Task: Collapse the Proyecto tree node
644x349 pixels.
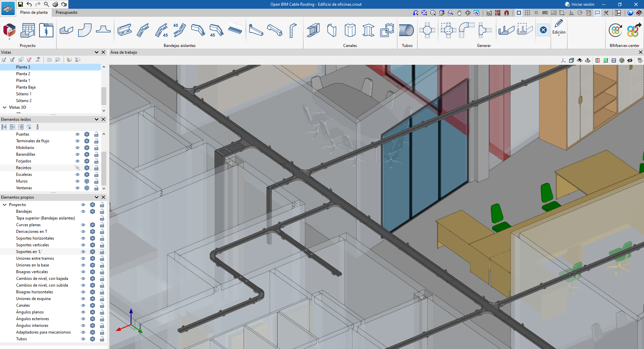Action: 5,205
